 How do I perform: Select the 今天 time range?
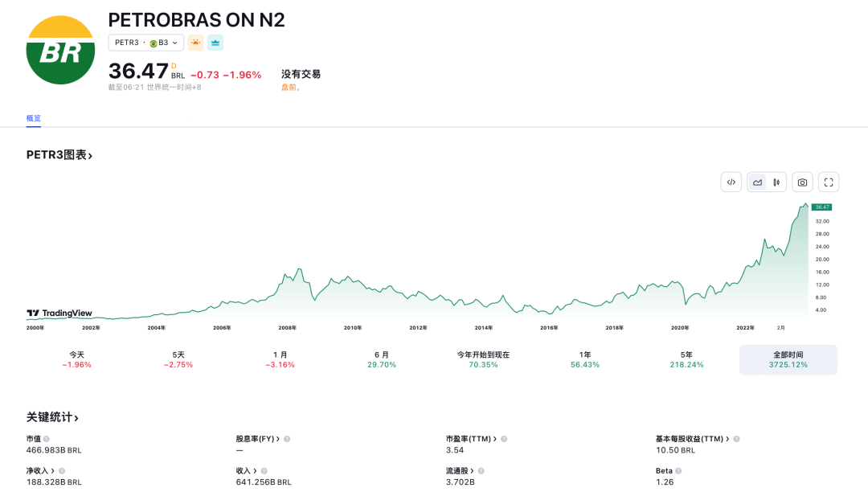point(76,359)
